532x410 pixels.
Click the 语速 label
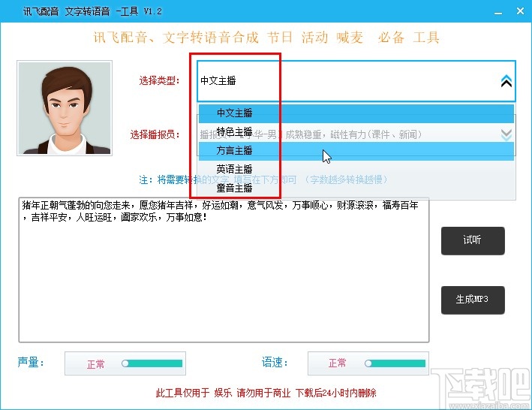coord(275,363)
